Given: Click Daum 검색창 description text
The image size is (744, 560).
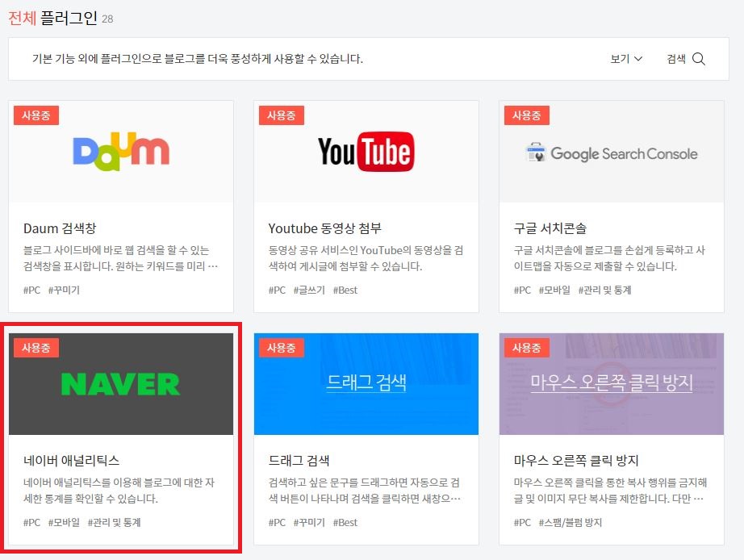Looking at the screenshot, I should point(120,258).
